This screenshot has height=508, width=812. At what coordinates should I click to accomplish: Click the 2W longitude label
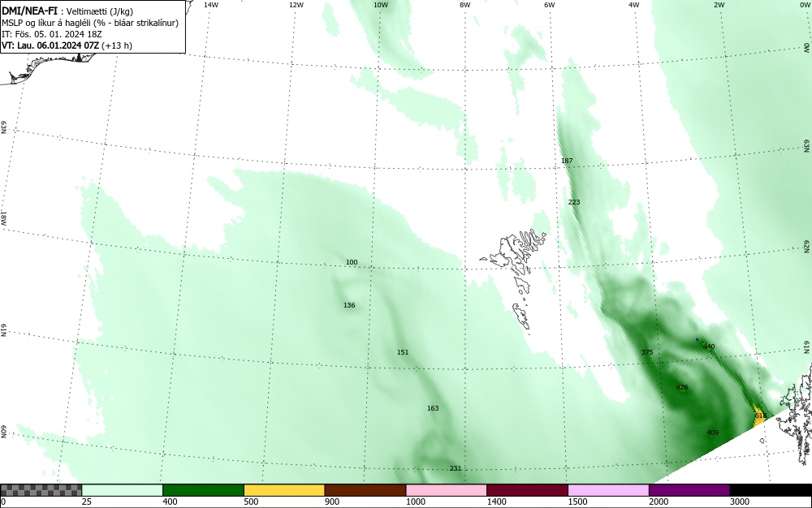[x=719, y=5]
